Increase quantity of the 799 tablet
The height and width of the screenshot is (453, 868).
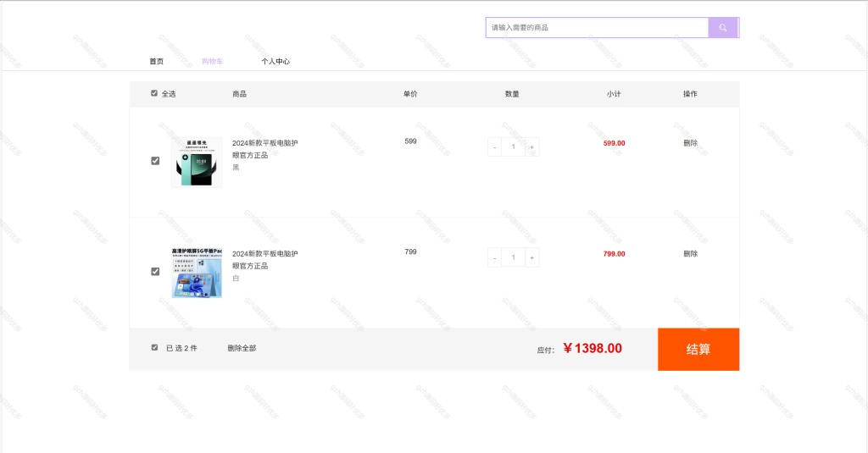coord(532,257)
